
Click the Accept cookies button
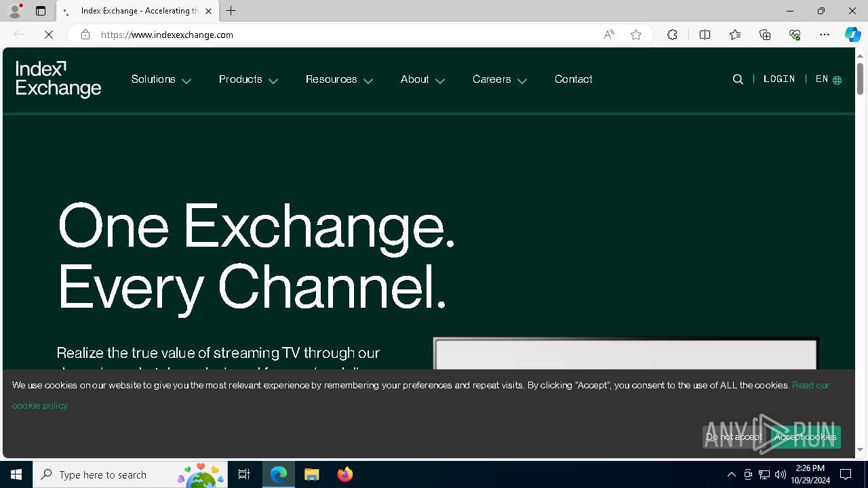click(x=806, y=437)
